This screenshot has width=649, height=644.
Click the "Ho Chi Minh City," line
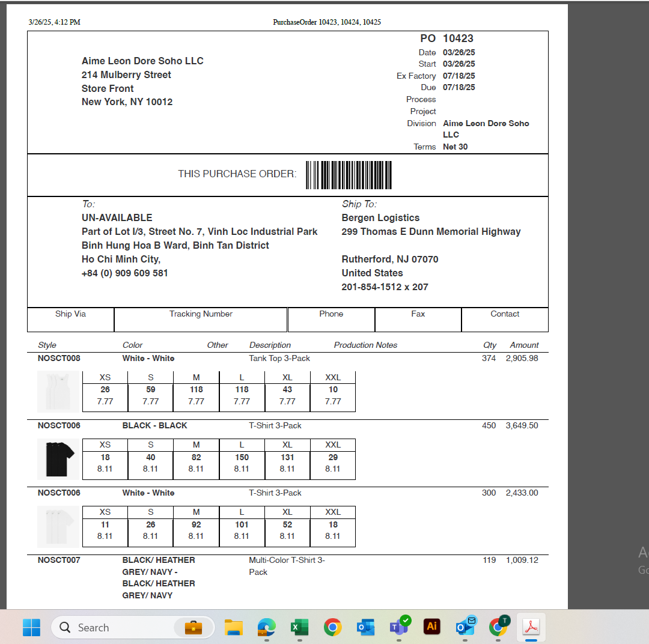[x=121, y=259]
